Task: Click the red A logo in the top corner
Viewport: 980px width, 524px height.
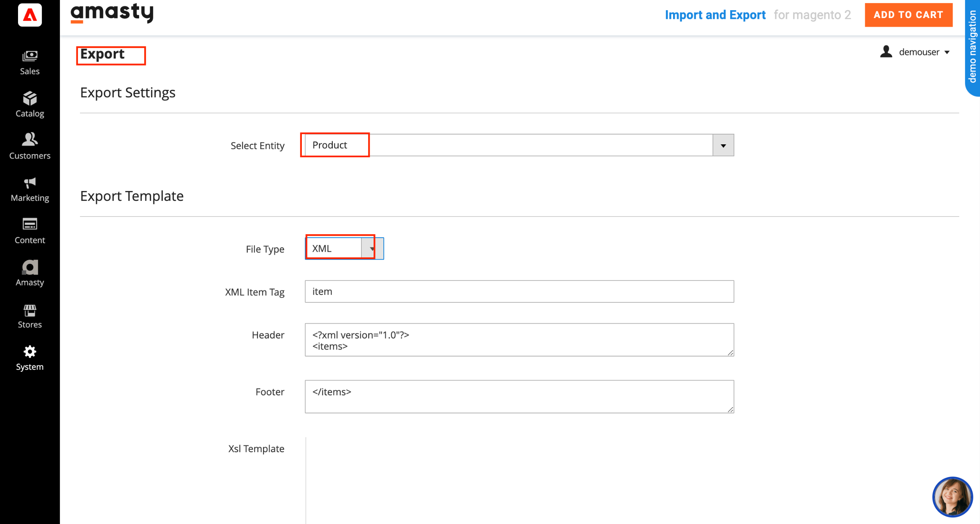Action: pyautogui.click(x=30, y=16)
